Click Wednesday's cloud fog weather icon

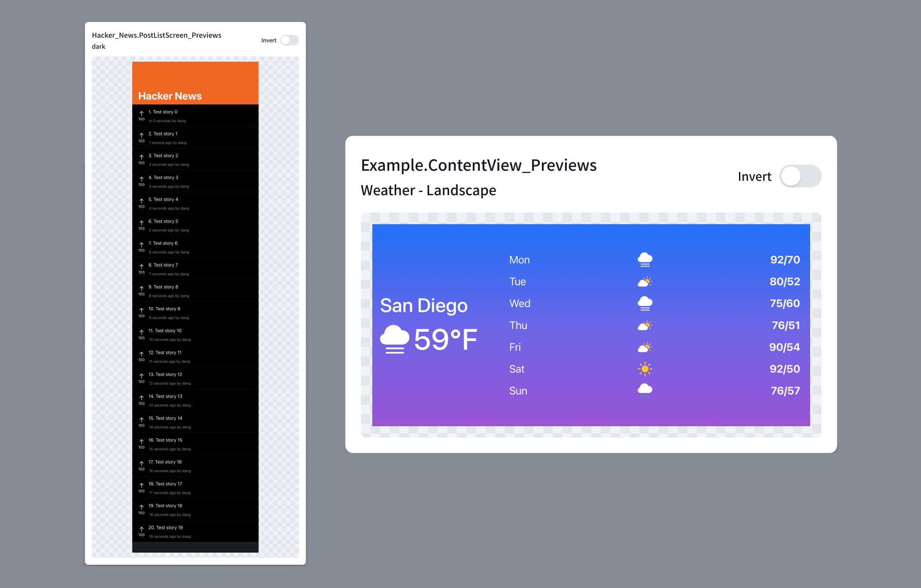pos(644,303)
